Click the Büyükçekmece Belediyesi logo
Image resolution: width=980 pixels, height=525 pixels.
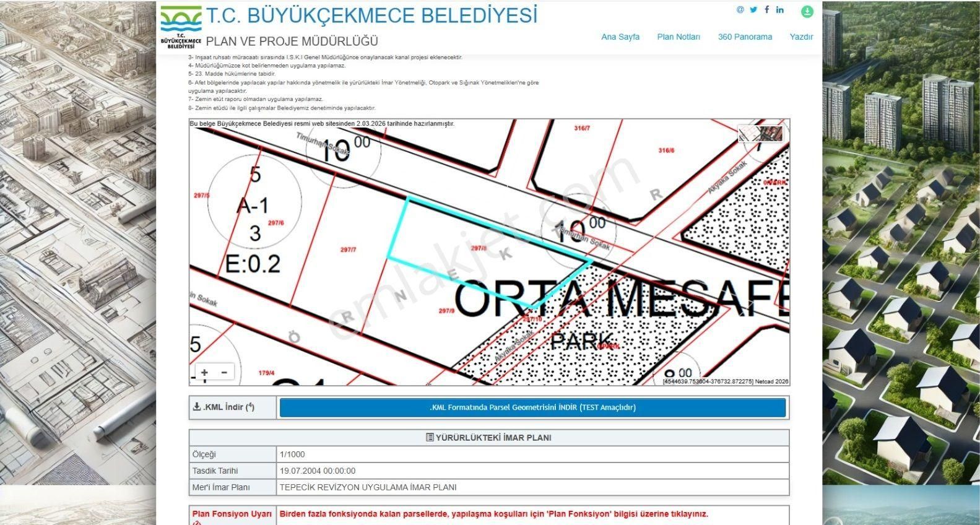point(181,28)
